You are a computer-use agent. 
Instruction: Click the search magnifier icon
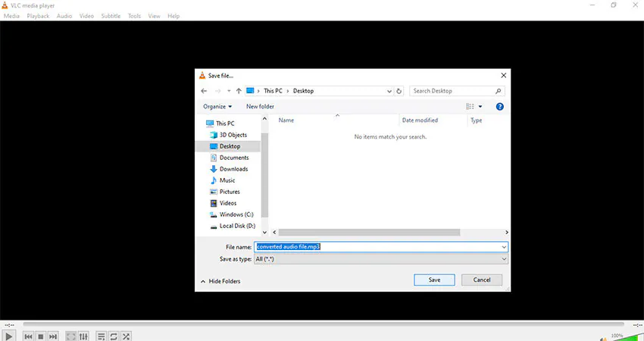tap(499, 91)
